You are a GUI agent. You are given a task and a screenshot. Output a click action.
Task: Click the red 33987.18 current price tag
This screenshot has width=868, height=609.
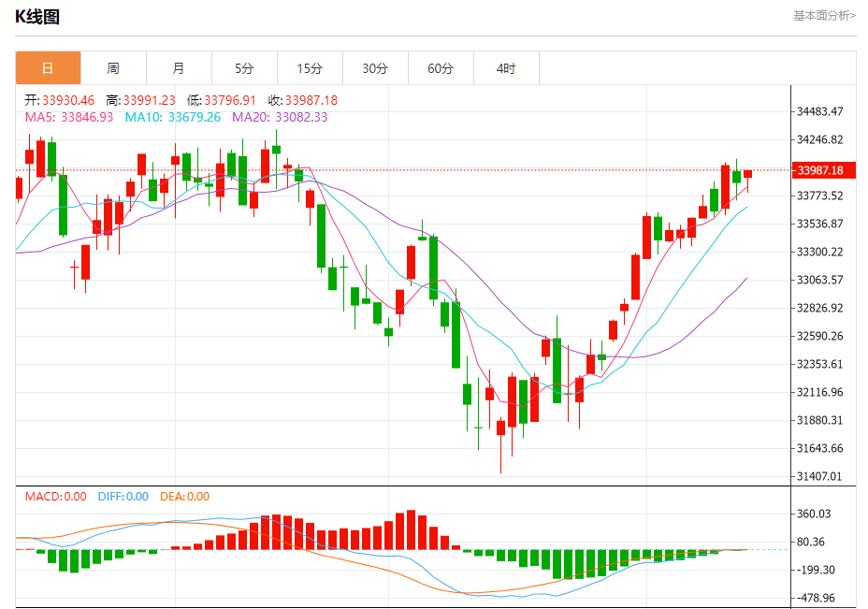click(818, 170)
